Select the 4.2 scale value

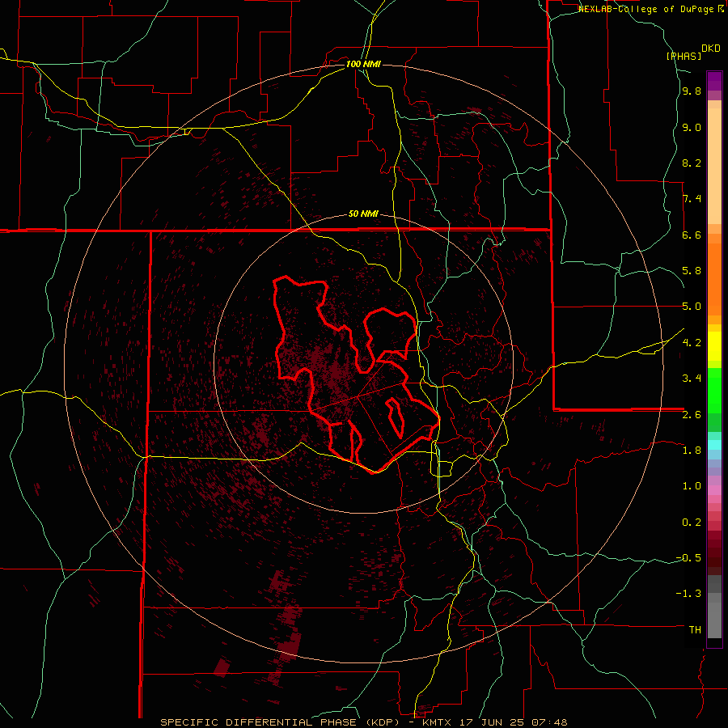click(692, 343)
